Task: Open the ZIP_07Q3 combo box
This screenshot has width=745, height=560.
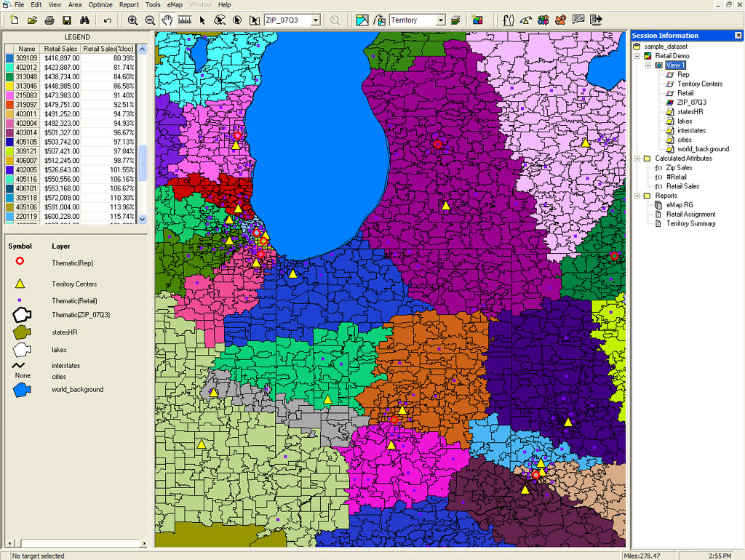Action: pyautogui.click(x=316, y=20)
